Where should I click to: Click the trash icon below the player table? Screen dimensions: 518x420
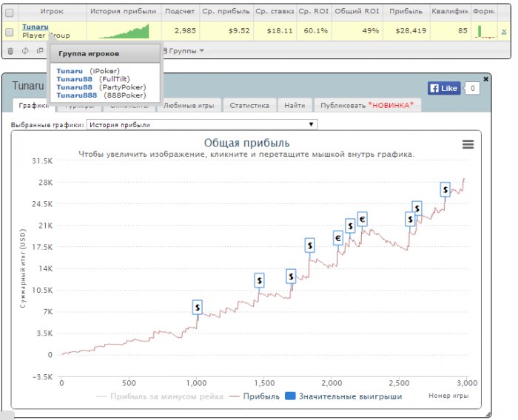point(10,51)
